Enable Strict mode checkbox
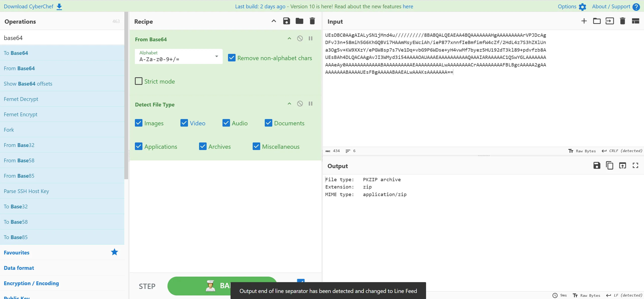This screenshot has height=299, width=644. point(139,81)
